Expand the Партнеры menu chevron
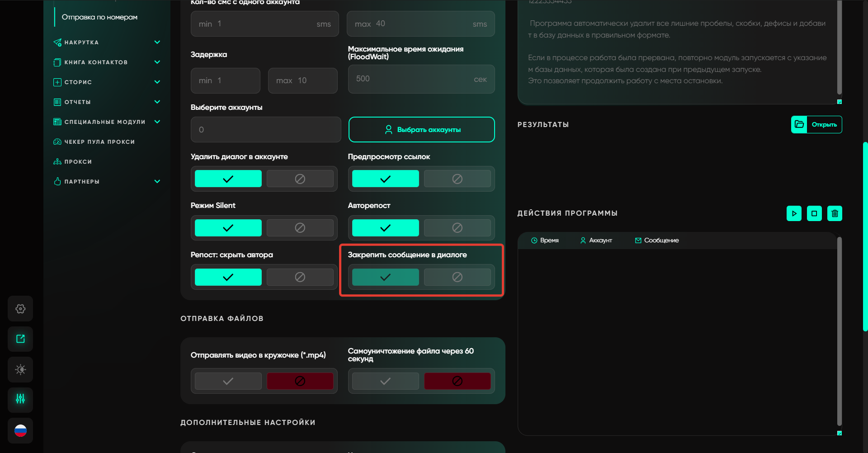Screen dimensions: 868x453 point(157,182)
